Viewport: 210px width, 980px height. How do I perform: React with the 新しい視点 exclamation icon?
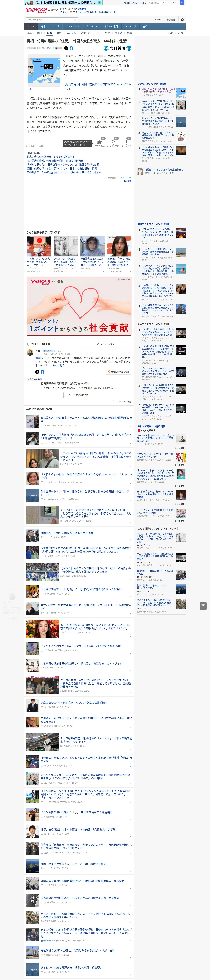coord(127,143)
